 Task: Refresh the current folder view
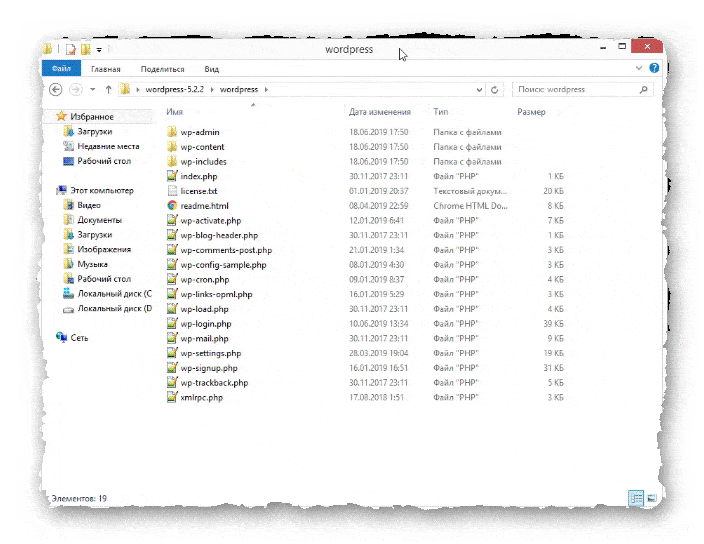click(494, 90)
